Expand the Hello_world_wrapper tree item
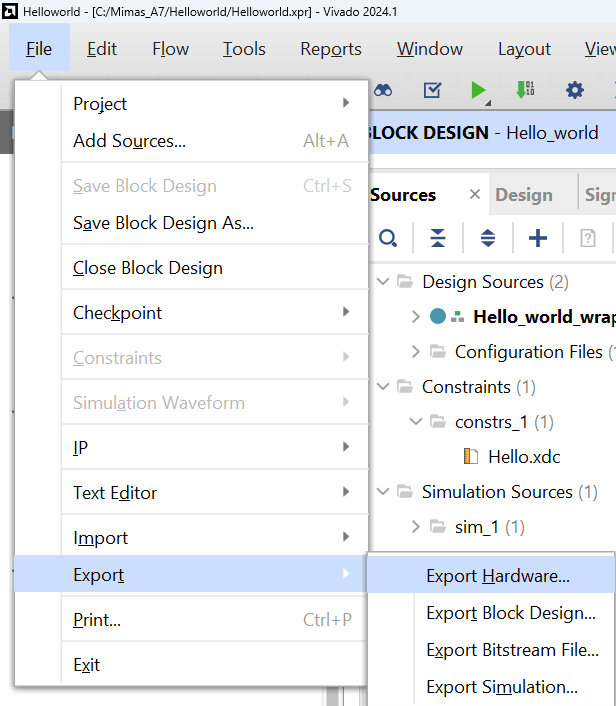Viewport: 616px width, 706px height. [x=416, y=317]
